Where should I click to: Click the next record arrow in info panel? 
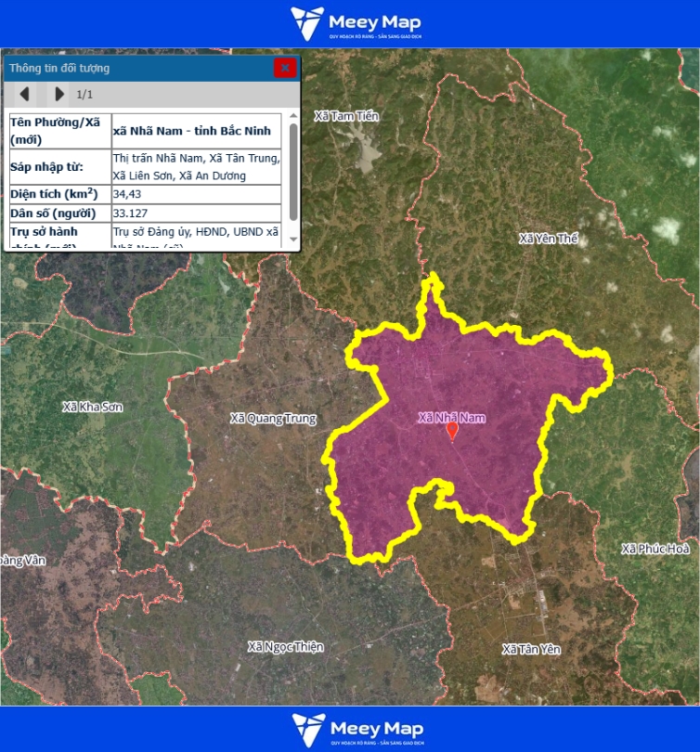(x=59, y=94)
